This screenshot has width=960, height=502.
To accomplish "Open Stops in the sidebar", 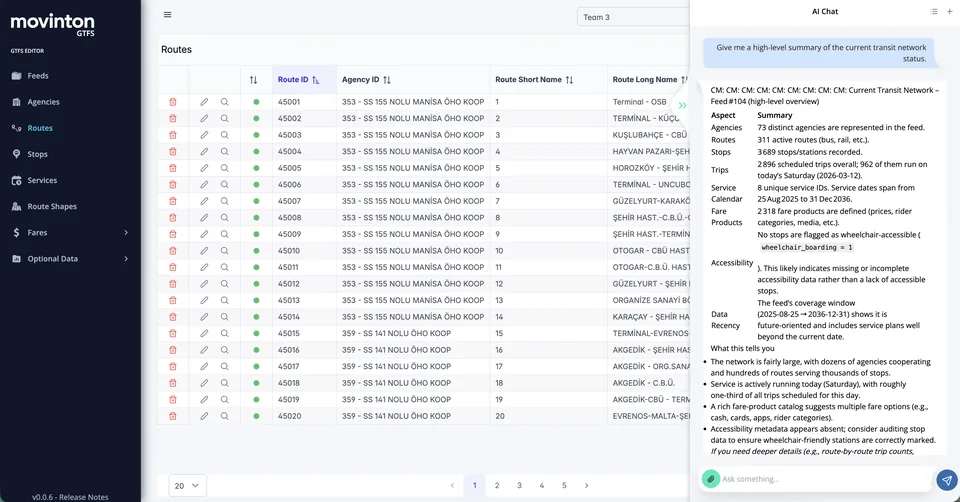I will pos(37,154).
